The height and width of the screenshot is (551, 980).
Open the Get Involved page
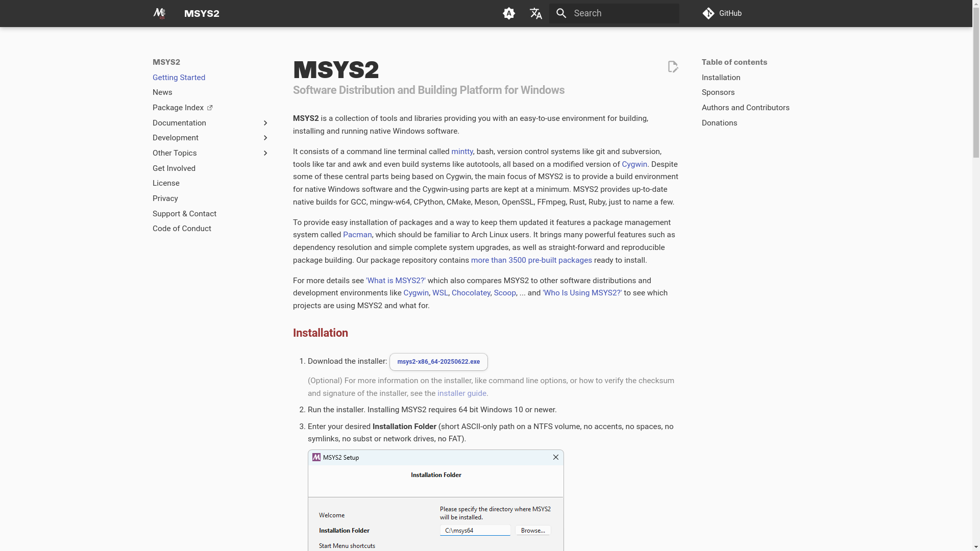pos(174,168)
